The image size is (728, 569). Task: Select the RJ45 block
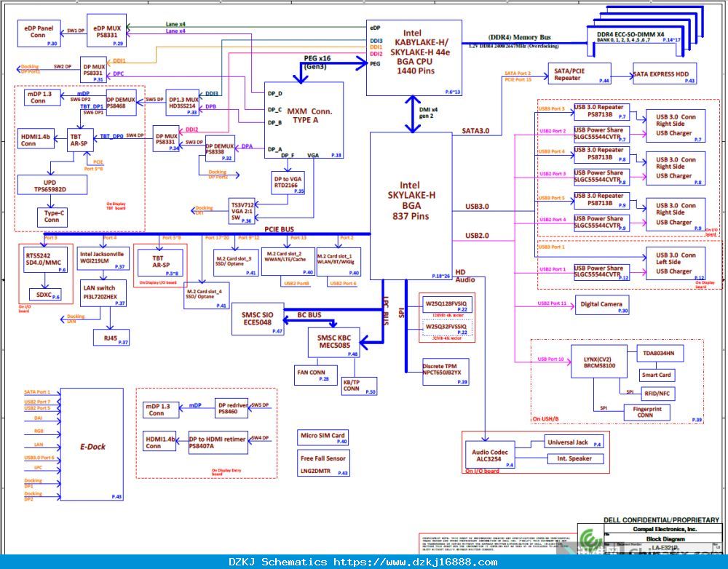pos(111,338)
